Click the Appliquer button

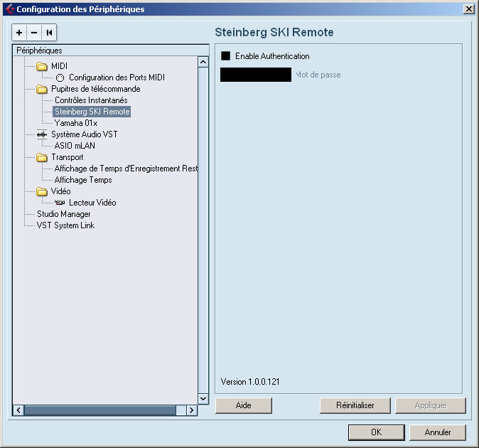tap(431, 405)
